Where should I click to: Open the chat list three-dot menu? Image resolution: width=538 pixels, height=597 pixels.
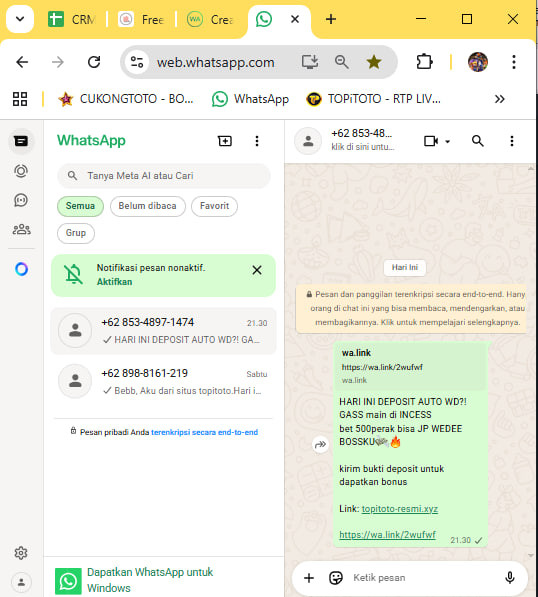coord(257,141)
